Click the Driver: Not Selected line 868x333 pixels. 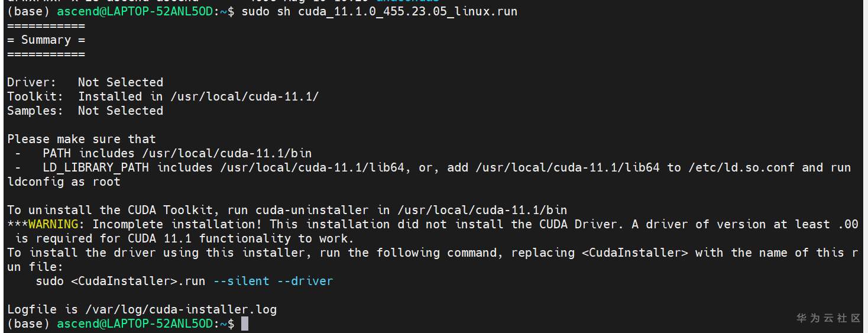(x=85, y=82)
